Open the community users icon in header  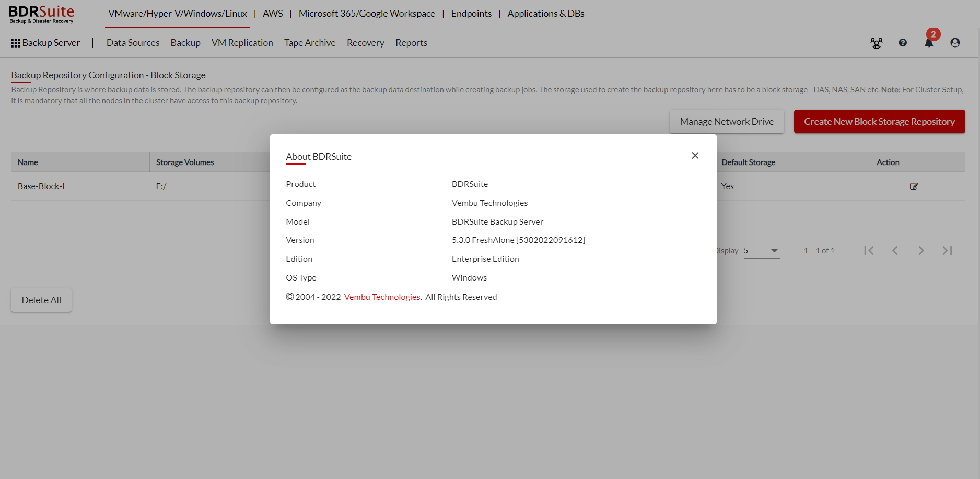pyautogui.click(x=877, y=43)
